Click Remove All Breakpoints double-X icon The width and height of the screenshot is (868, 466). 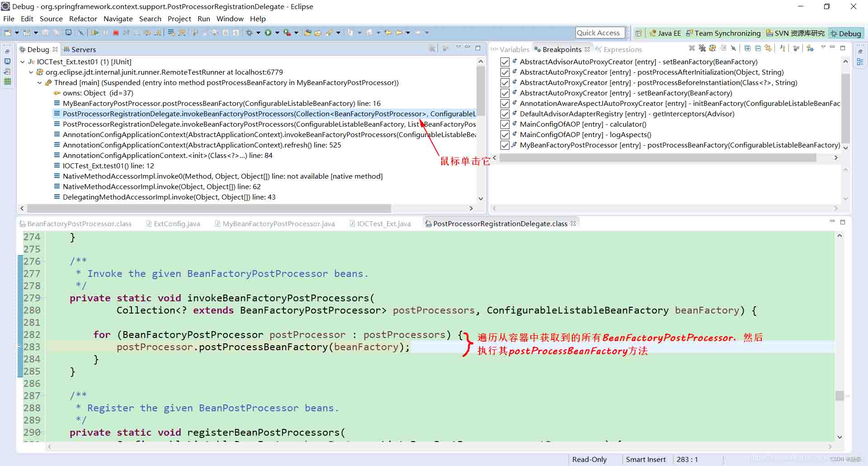702,48
